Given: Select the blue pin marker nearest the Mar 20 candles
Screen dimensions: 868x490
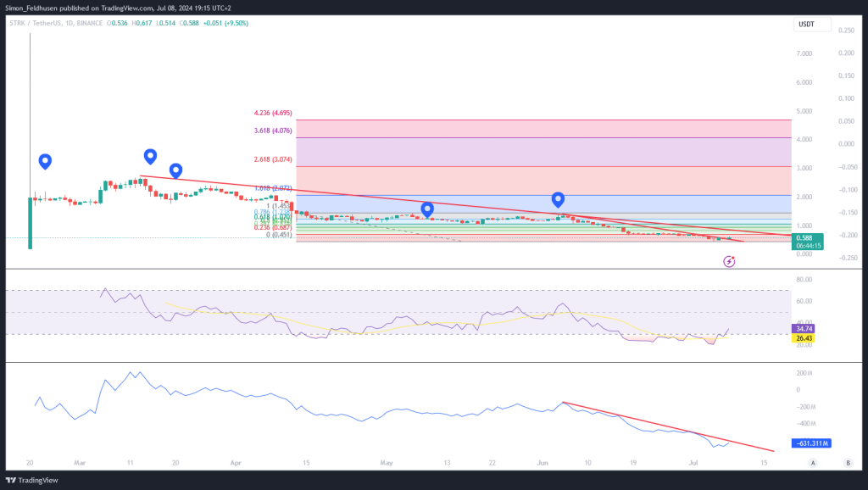Looking at the screenshot, I should (x=175, y=171).
